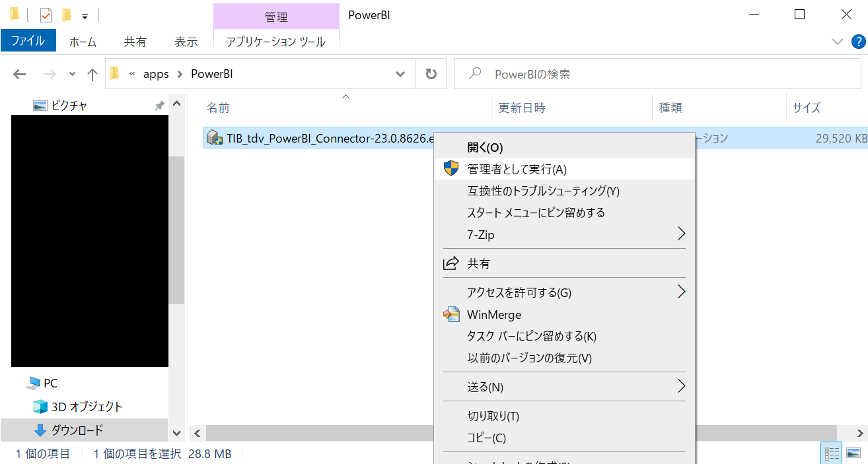
Task: Sort files by 更新日時 column
Action: 522,108
